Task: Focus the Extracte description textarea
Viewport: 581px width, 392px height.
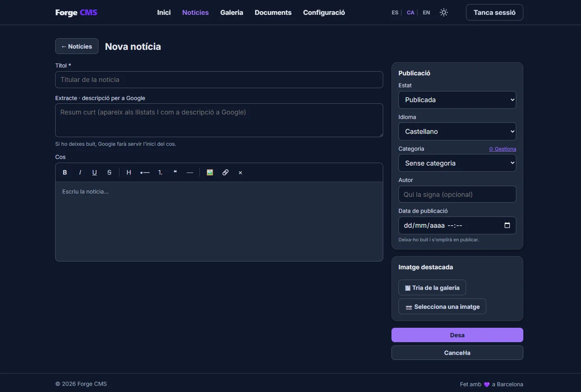Action: click(219, 120)
